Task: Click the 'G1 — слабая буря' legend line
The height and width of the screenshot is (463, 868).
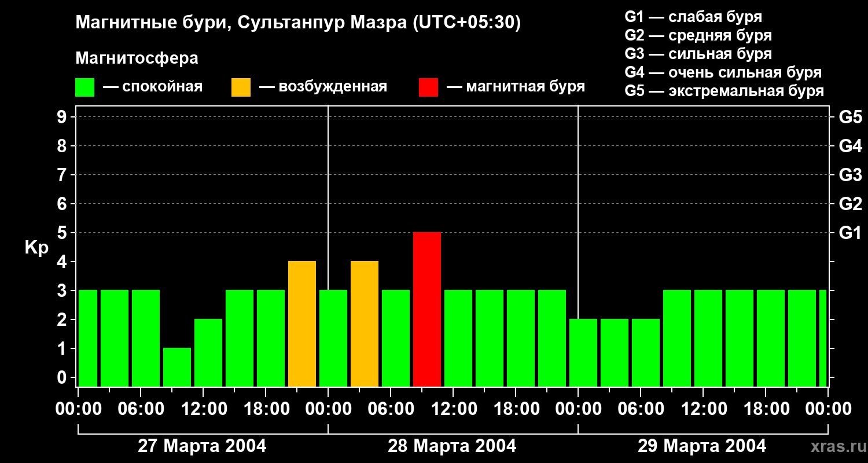Action: point(693,17)
